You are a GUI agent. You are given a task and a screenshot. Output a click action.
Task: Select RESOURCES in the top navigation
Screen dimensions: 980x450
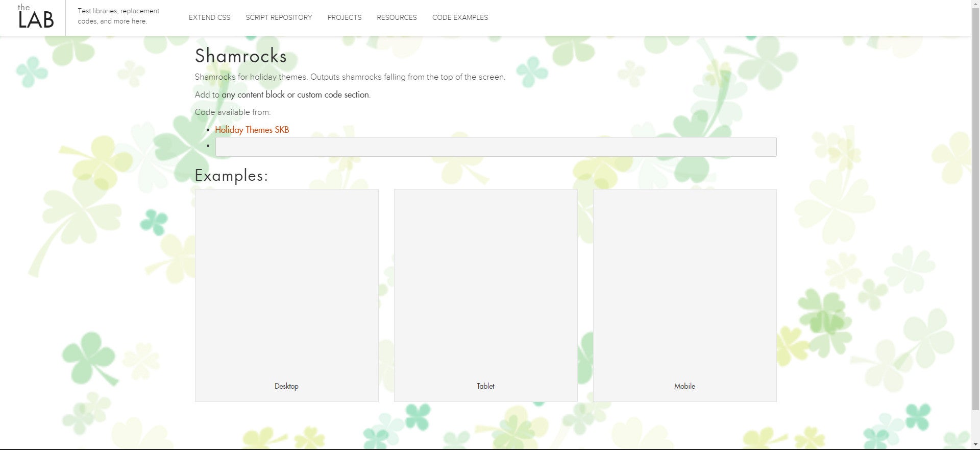point(397,17)
